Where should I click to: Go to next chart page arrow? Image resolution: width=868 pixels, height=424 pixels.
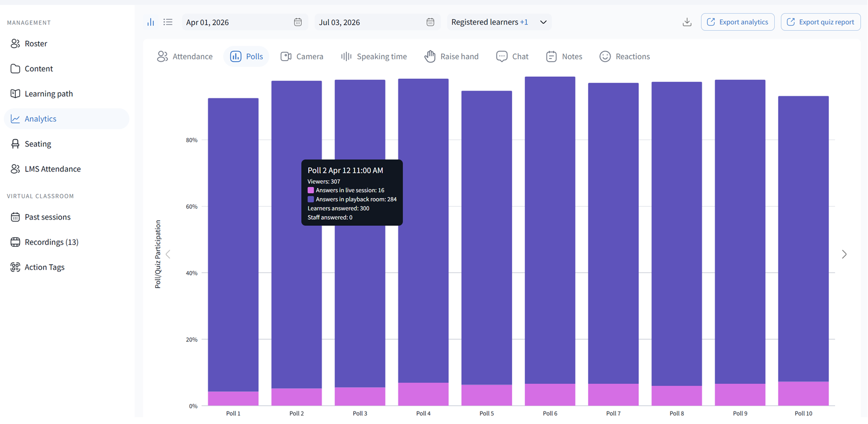pos(844,255)
